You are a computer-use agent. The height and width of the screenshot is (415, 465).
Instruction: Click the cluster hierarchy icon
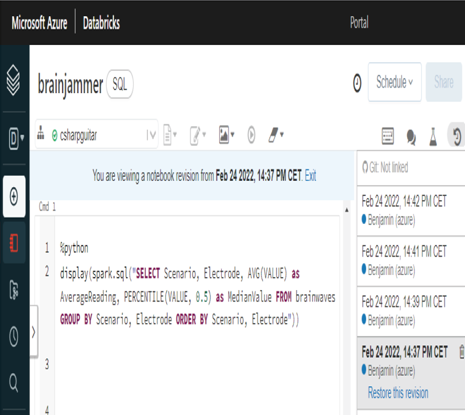tap(41, 133)
